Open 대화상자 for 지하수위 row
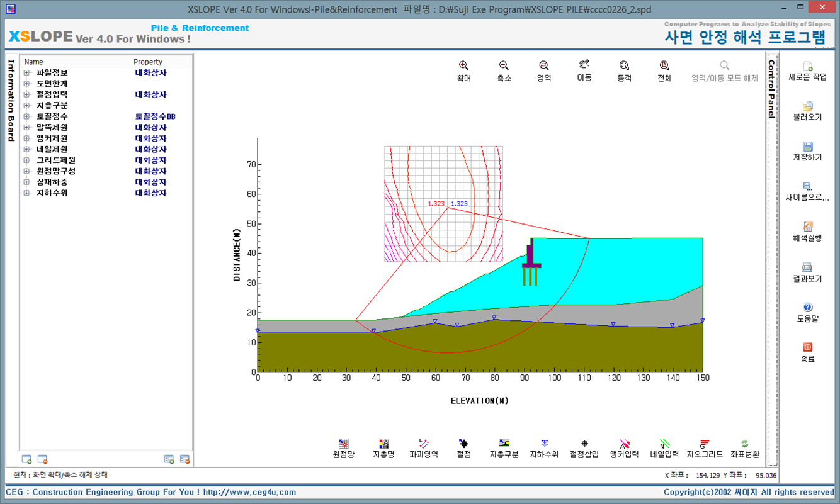Screen dimensions: 840x504 pyautogui.click(x=150, y=193)
